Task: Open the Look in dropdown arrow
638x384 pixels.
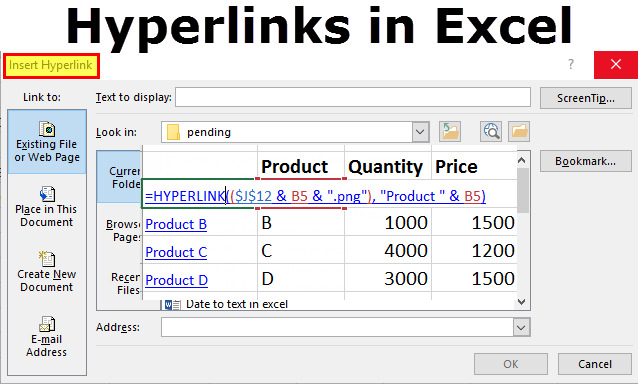Action: point(420,132)
